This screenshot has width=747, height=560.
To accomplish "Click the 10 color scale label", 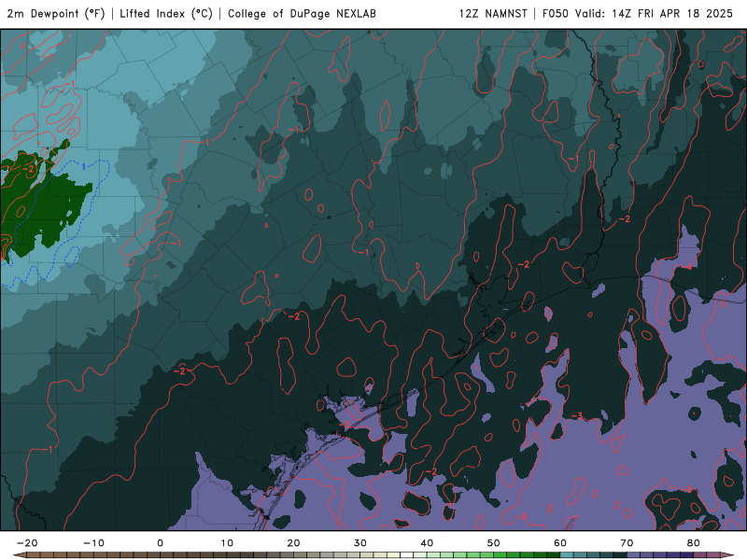I will [227, 543].
